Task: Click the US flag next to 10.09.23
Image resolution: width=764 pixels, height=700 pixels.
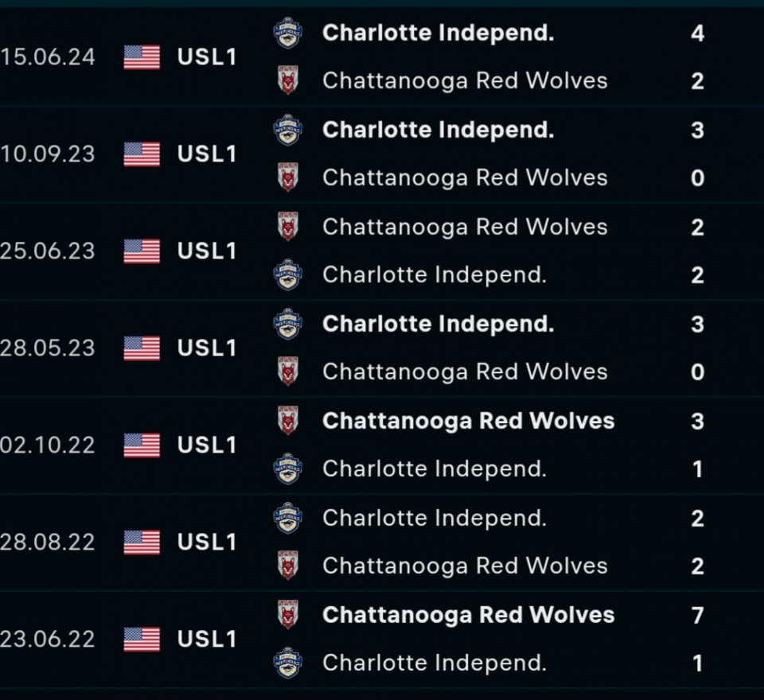Action: pos(142,154)
